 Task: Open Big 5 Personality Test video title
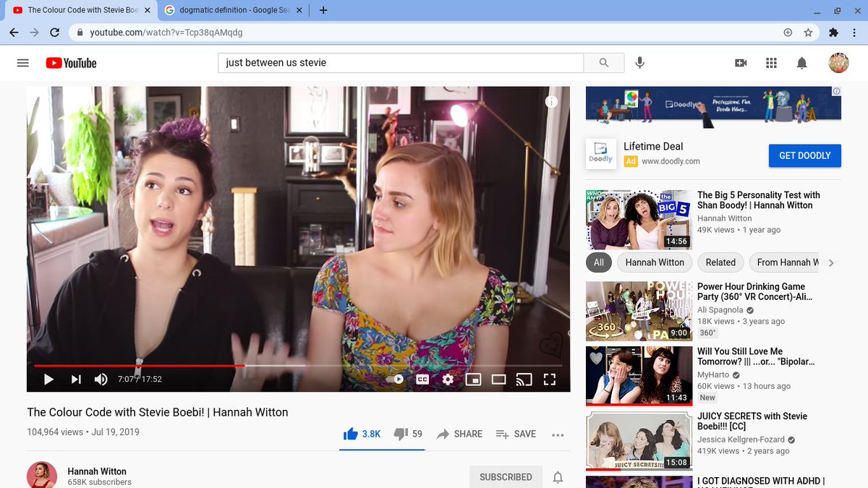(759, 200)
